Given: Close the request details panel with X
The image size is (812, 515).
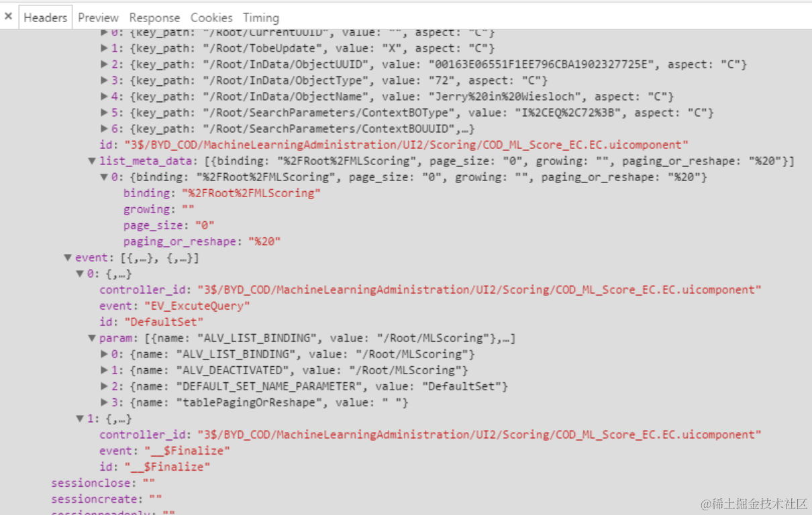Looking at the screenshot, I should coord(8,17).
